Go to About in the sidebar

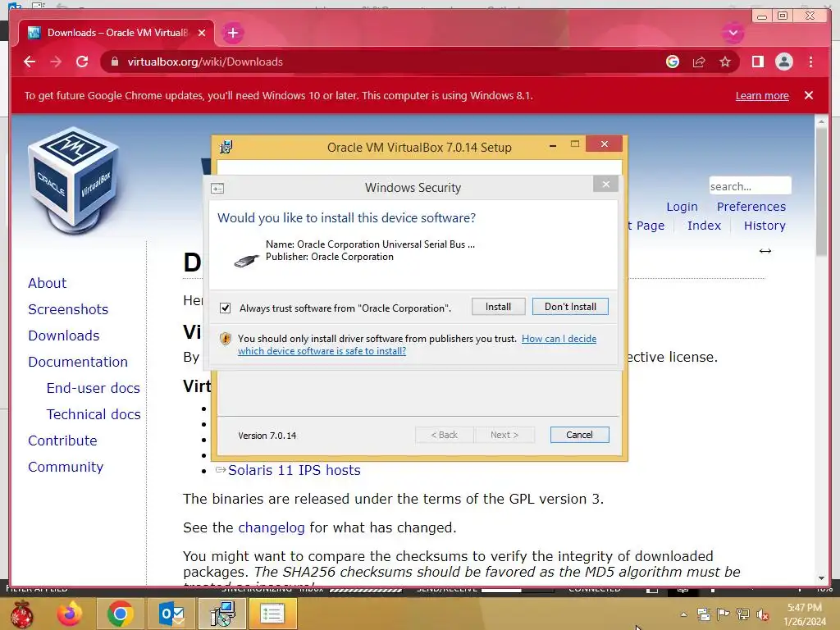47,283
